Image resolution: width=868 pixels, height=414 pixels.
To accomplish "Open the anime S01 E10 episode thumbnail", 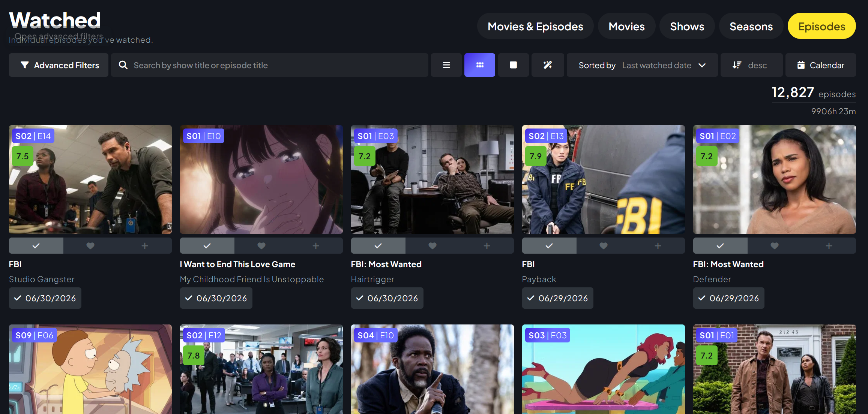I will coord(261,179).
